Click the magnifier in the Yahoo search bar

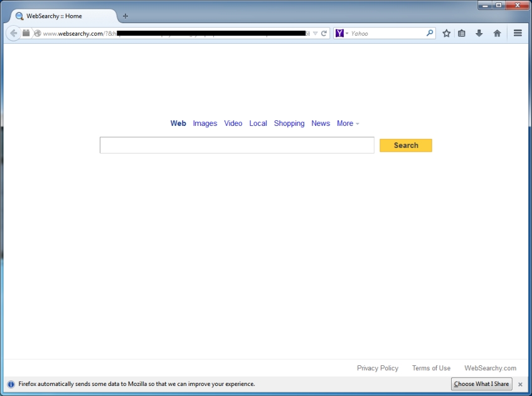tap(430, 33)
